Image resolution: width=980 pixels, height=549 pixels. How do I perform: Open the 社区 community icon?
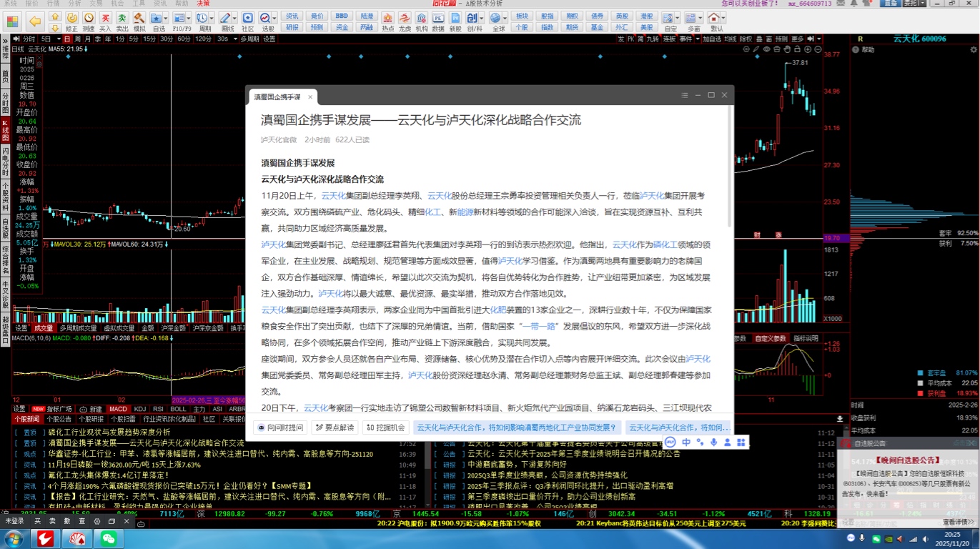point(247,17)
